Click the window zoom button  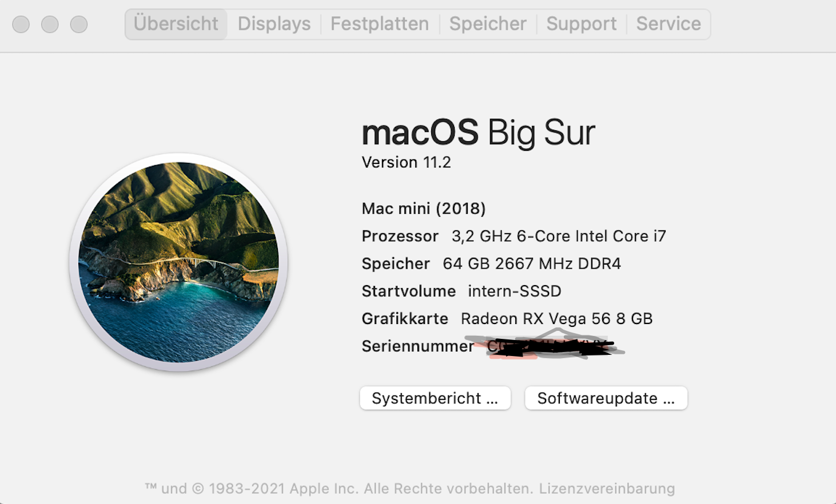(x=79, y=25)
